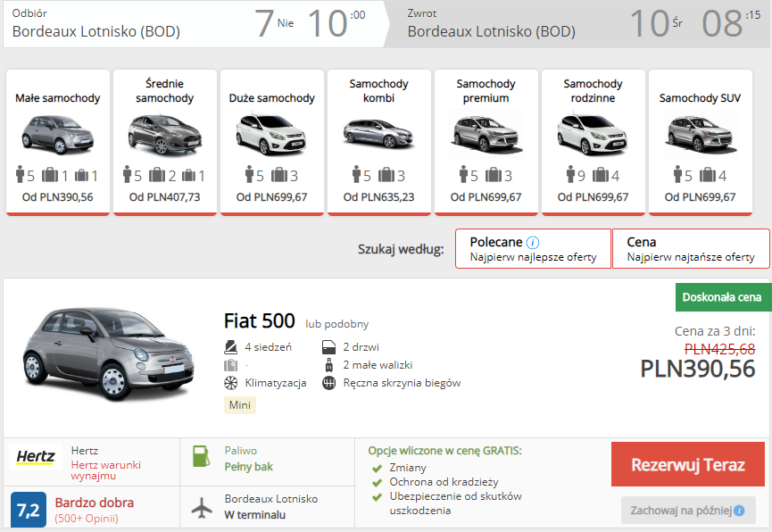Image resolution: width=772 pixels, height=532 pixels.
Task: Click Pełny bak fuel policy text
Action: click(x=249, y=467)
